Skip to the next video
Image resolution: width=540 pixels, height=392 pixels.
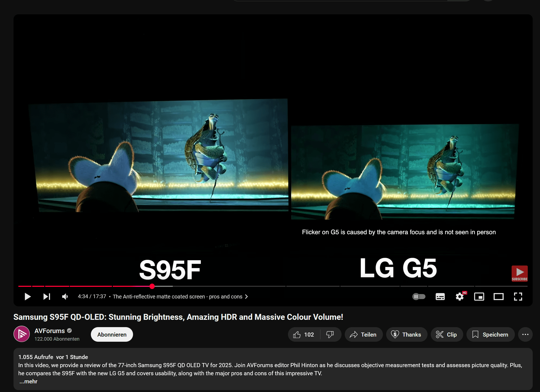pyautogui.click(x=47, y=297)
